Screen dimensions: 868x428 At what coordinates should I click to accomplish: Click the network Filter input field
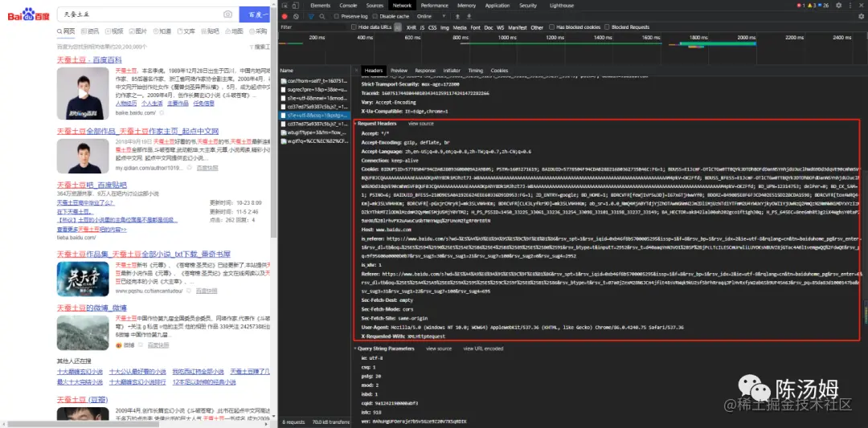[x=313, y=27]
